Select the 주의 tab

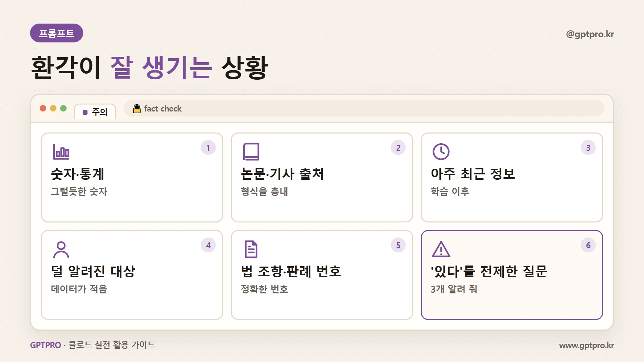(95, 112)
